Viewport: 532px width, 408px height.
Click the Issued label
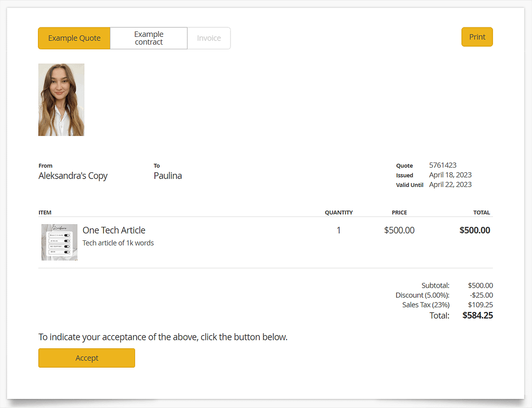coord(404,175)
